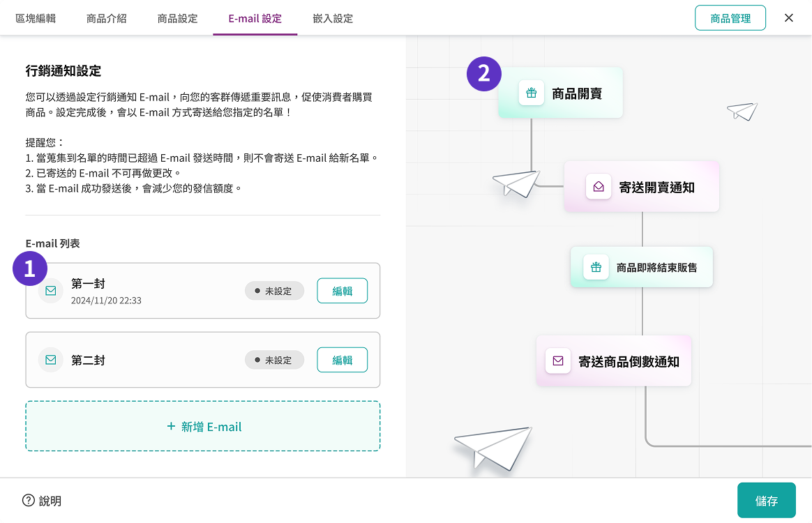This screenshot has height=523, width=812.
Task: Switch to the 區塊編輯 tab
Action: click(x=36, y=19)
